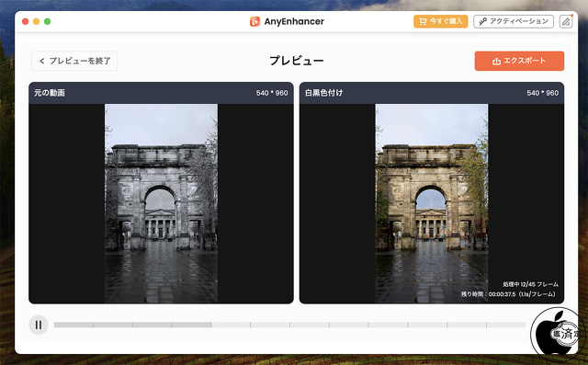Viewport: 588px width, 365px height.
Task: Click the 540 * 960 resolution on original panel
Action: pyautogui.click(x=272, y=93)
